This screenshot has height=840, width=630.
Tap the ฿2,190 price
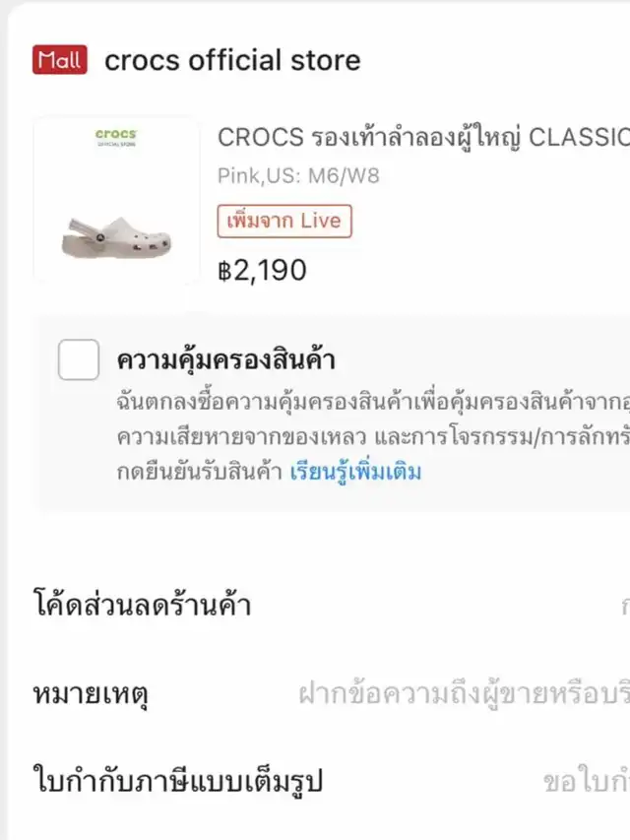pos(262,270)
